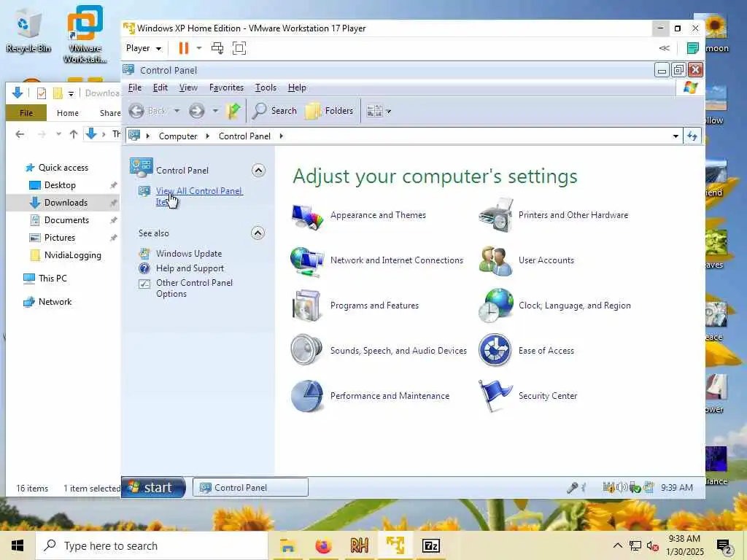Open the Tools menu
Viewport: 747px width, 560px height.
click(x=266, y=87)
